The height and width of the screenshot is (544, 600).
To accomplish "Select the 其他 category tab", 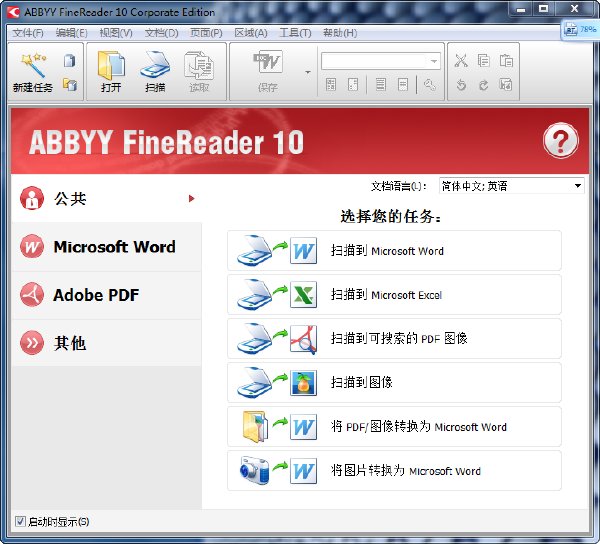I will [107, 343].
